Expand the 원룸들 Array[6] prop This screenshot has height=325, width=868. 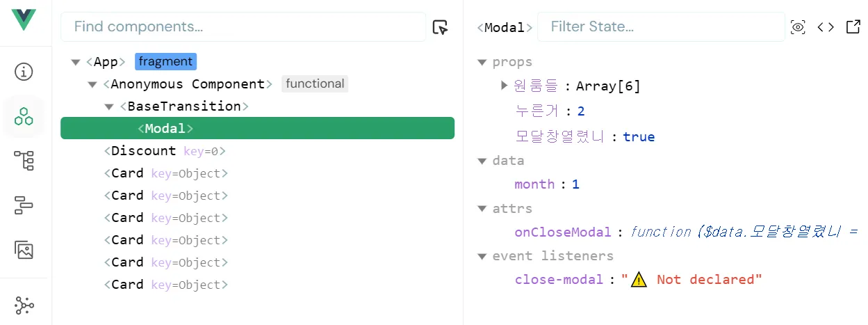(505, 86)
